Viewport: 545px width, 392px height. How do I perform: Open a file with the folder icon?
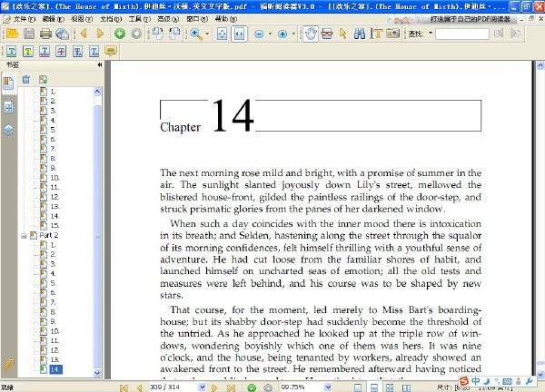[12, 34]
